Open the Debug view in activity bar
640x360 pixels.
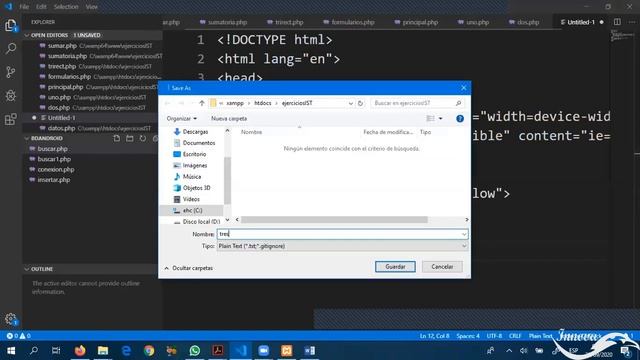11,96
